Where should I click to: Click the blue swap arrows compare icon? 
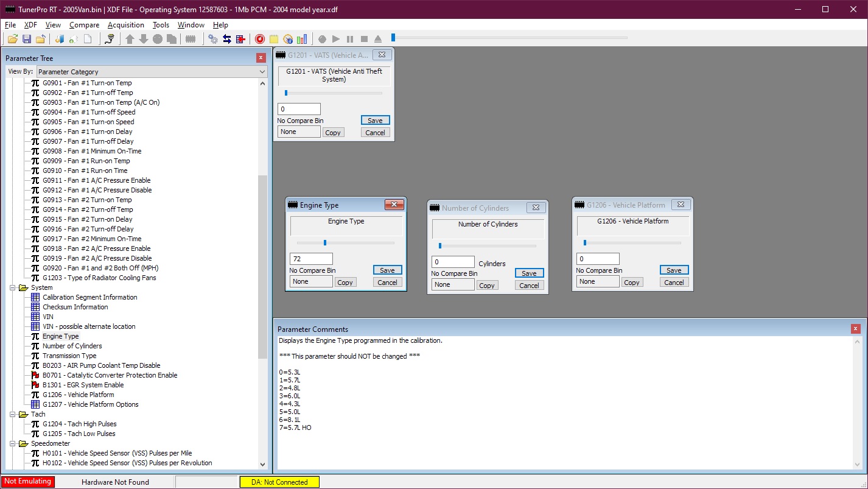227,39
